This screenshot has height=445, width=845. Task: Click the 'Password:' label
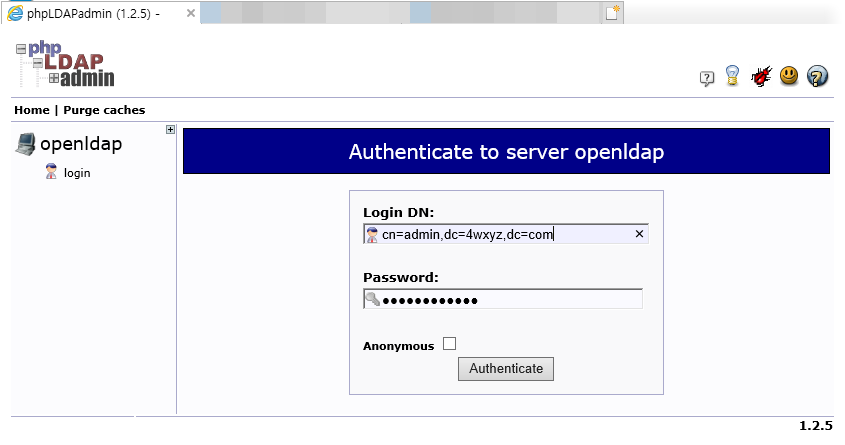[401, 277]
